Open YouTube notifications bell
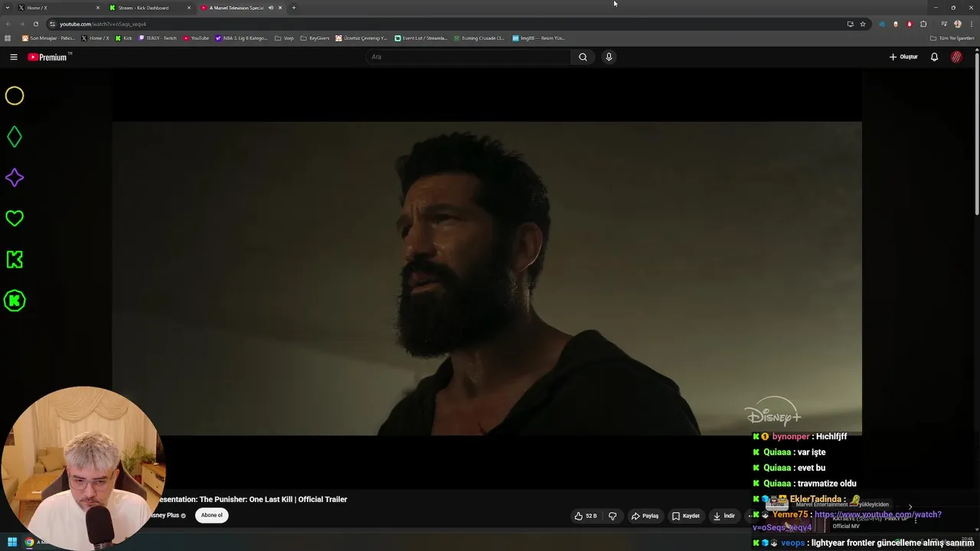Viewport: 980px width, 551px height. [x=934, y=57]
